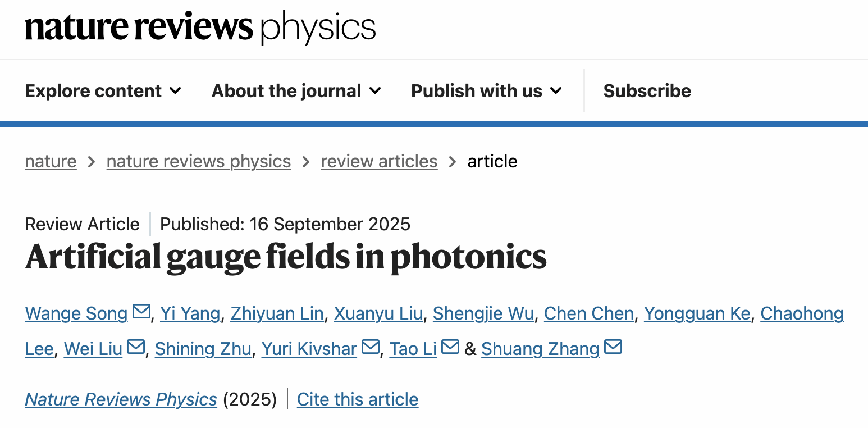Click the Cite this article link

358,399
